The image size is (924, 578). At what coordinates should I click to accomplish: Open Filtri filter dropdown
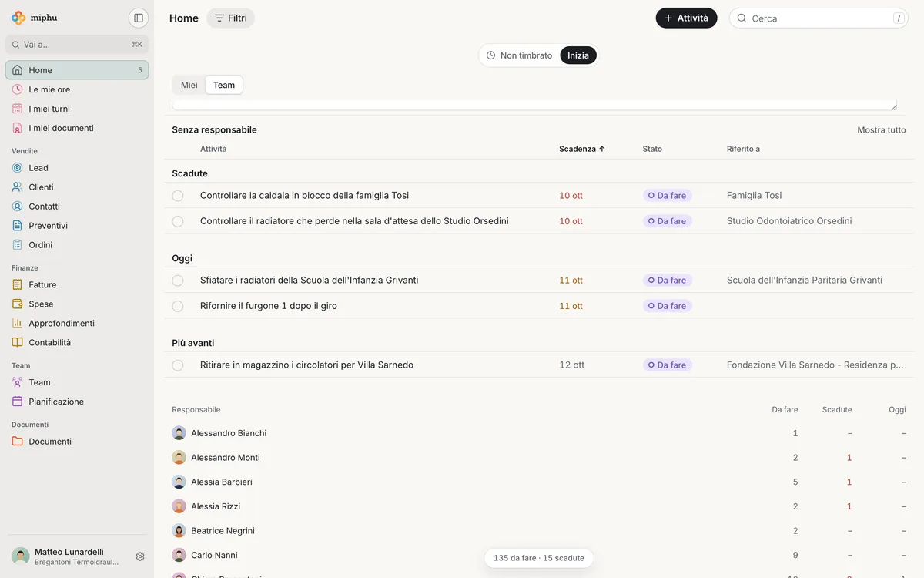point(230,18)
